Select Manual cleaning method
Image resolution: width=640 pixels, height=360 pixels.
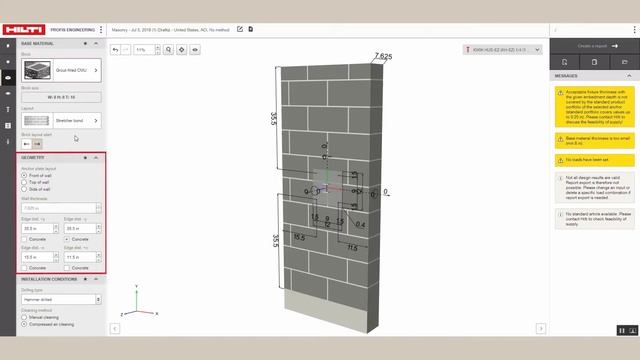click(24, 317)
